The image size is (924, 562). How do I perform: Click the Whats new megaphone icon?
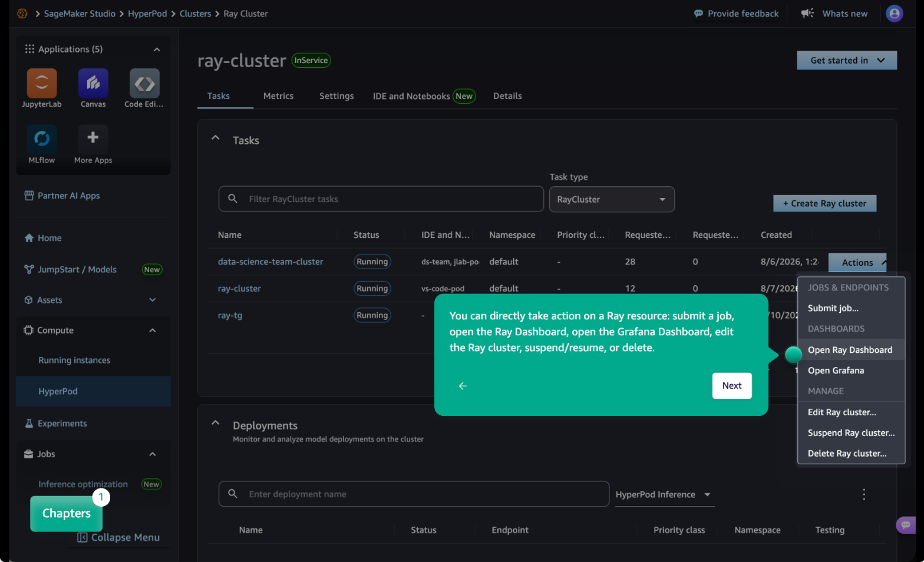point(807,13)
